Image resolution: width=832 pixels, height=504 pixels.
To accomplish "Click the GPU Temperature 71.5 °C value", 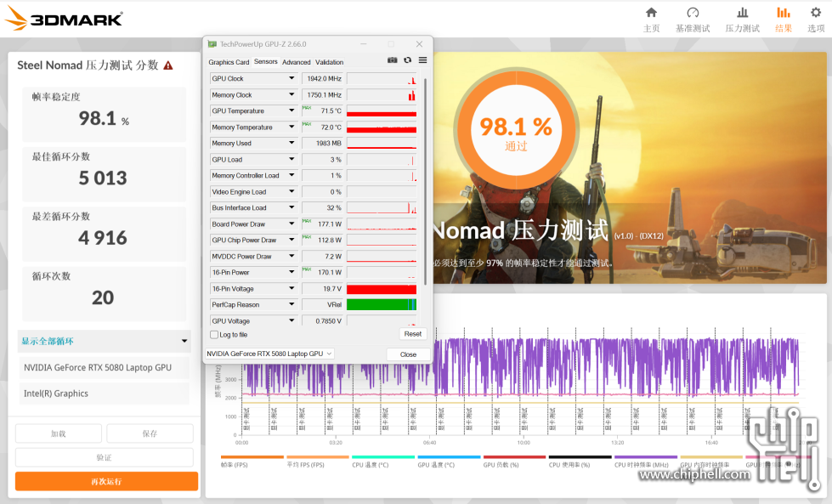I will coord(323,110).
